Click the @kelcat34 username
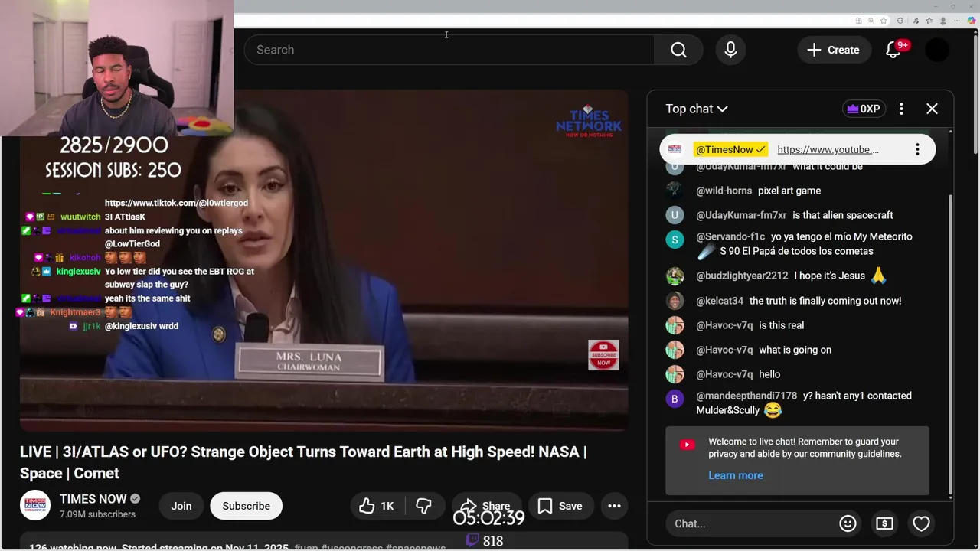 tap(720, 301)
